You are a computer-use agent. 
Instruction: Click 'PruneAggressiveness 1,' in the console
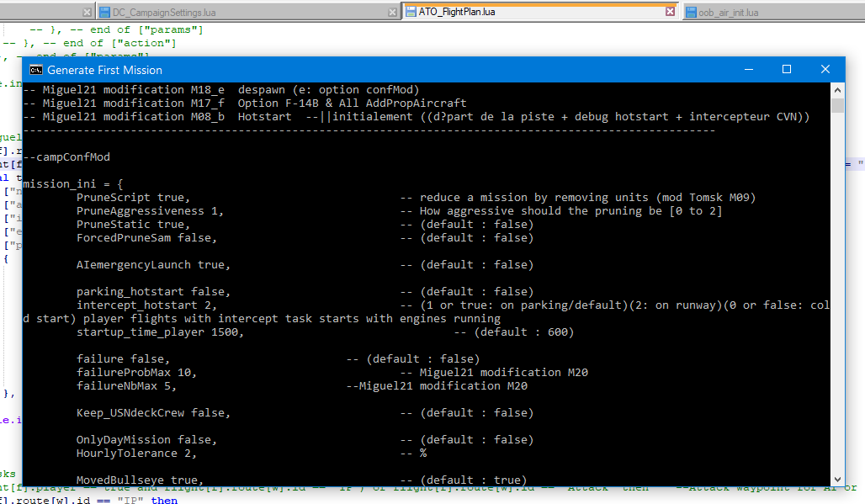(x=150, y=211)
